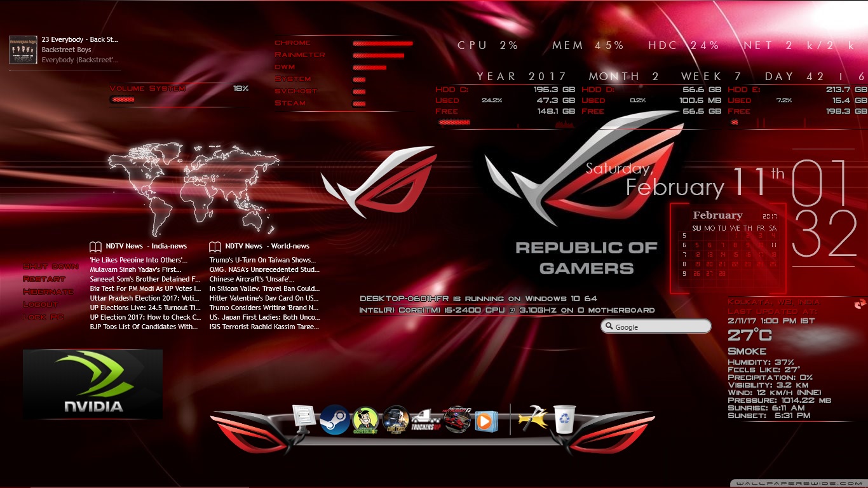The image size is (868, 488).
Task: Open Uttar Pradesh Election 2017 headline
Action: (x=145, y=298)
